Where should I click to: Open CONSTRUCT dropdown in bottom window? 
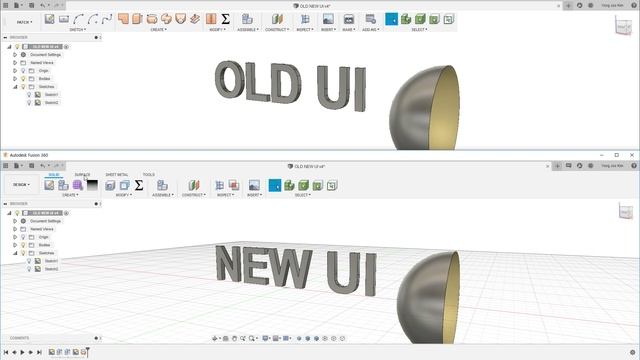(x=194, y=195)
